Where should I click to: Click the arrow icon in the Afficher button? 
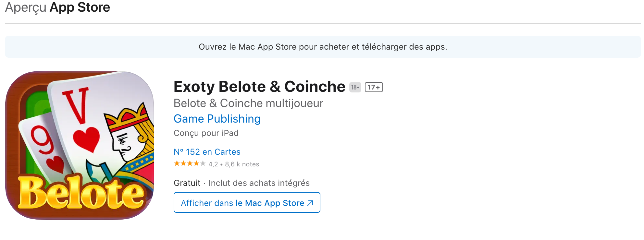(310, 203)
